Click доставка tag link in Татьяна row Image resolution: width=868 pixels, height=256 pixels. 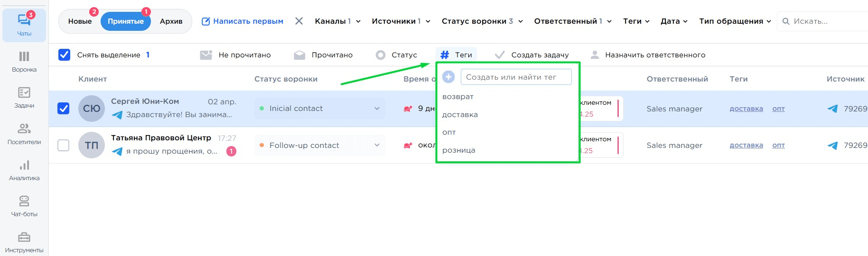746,145
